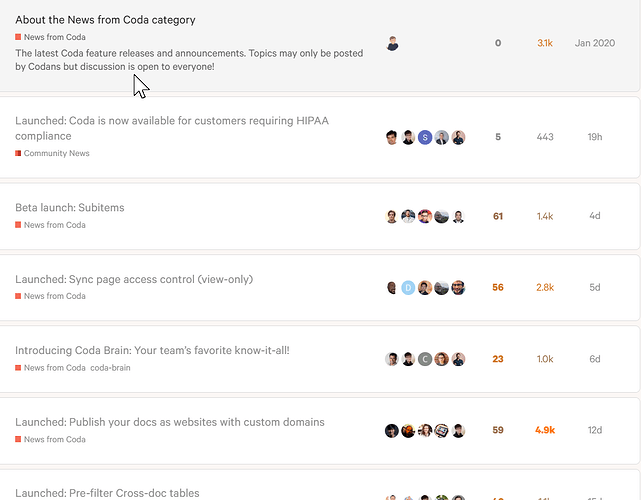Open the "About the News from Coda category" topic
Screen dimensions: 641x500
[x=105, y=20]
